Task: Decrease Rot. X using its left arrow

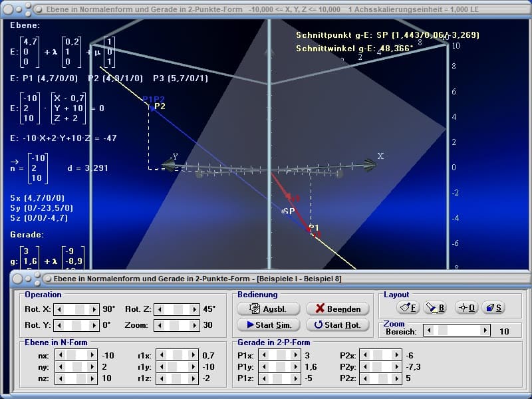Action: click(x=59, y=309)
